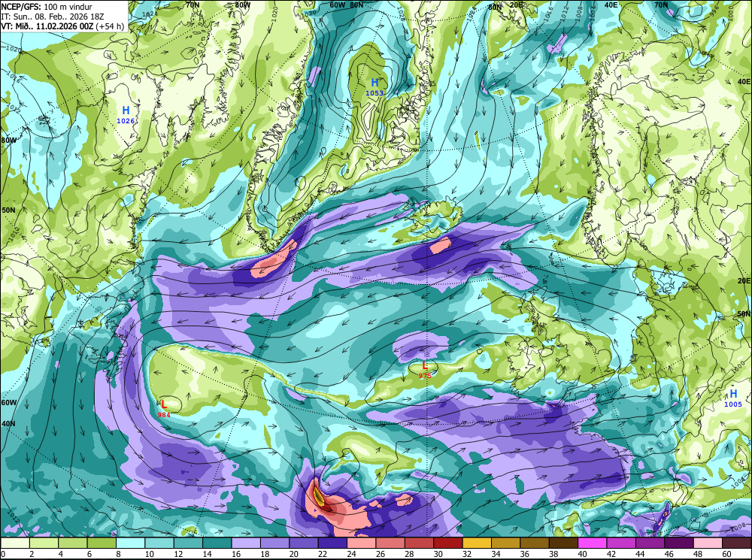
Task: Click the golden yellow 32–34 legend swatch
Action: [477, 543]
